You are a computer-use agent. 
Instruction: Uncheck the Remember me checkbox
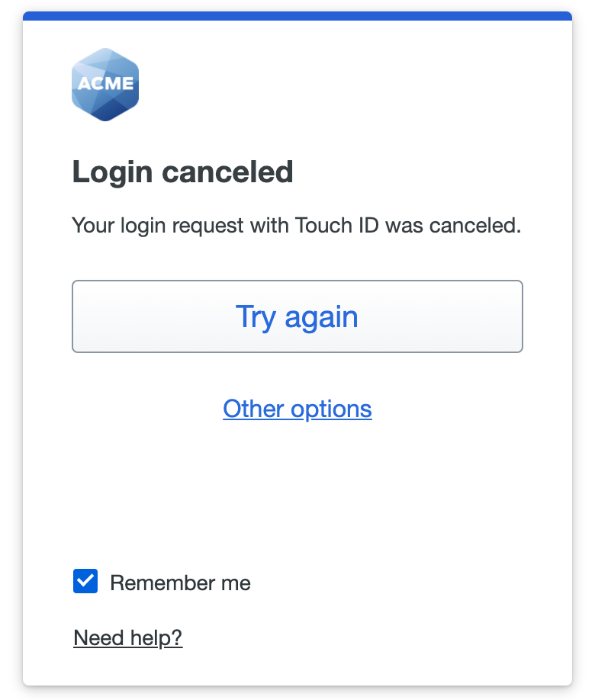tap(85, 581)
